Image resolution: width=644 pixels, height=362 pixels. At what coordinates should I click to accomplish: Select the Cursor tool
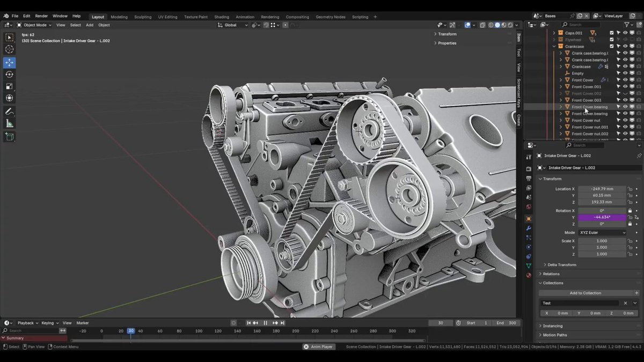point(9,49)
